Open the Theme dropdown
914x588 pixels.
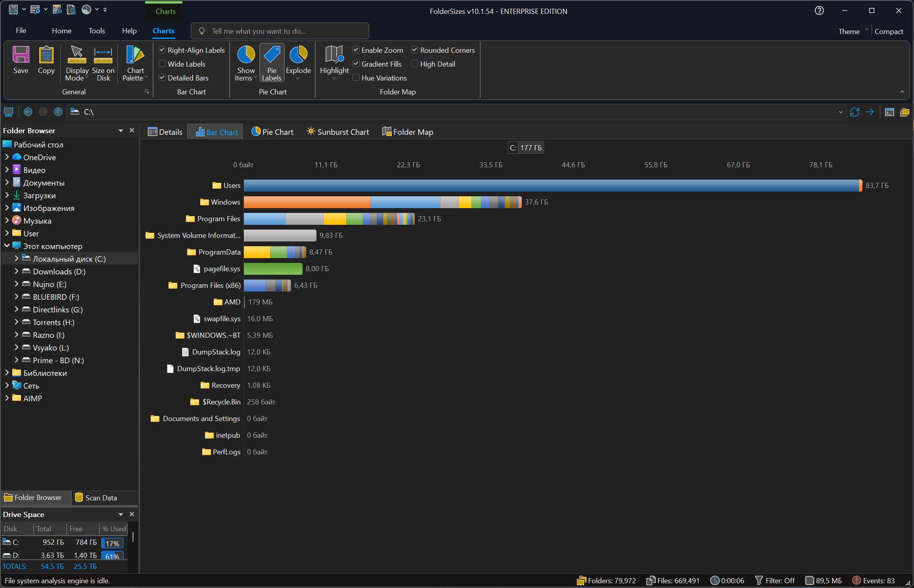click(853, 31)
